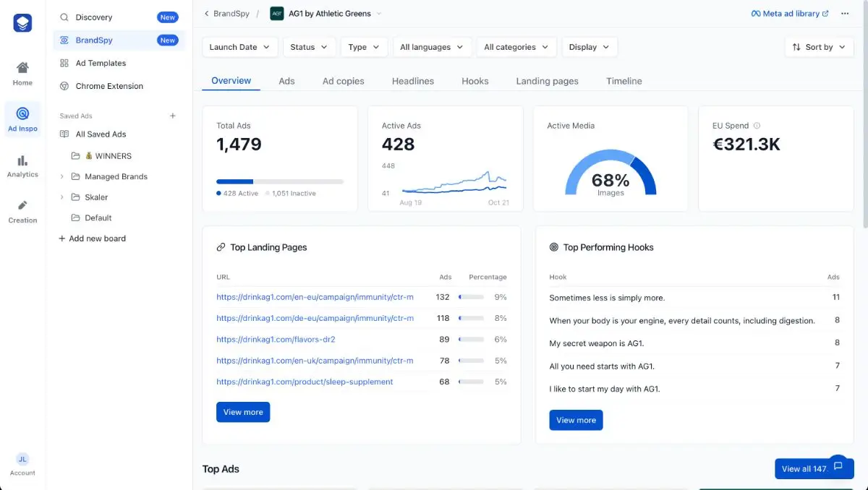The width and height of the screenshot is (868, 490).
Task: Open the Meta ad library link
Action: pyautogui.click(x=790, y=14)
